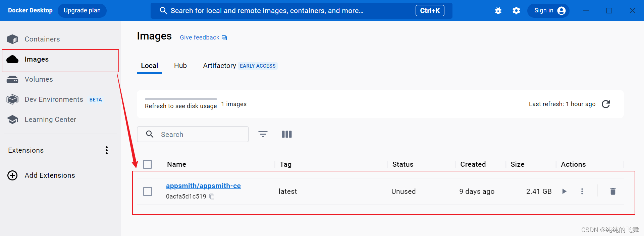Open the image list filter
The image size is (644, 236).
pos(263,134)
